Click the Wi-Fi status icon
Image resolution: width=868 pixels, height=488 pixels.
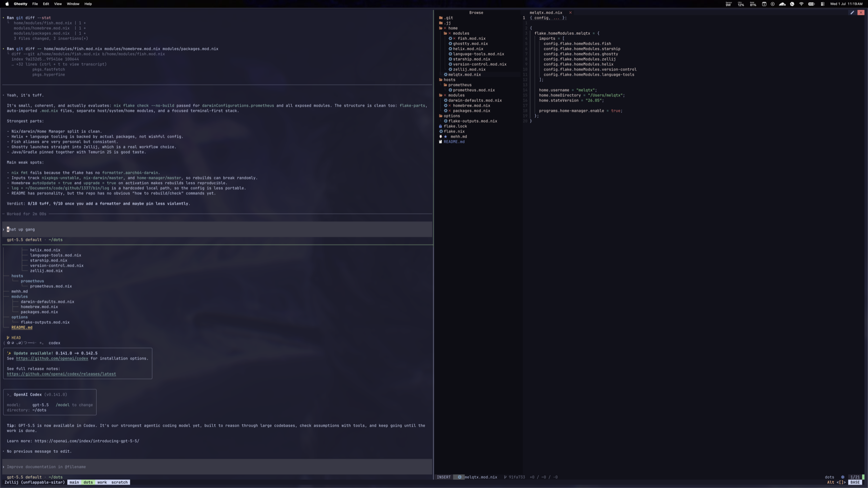801,4
